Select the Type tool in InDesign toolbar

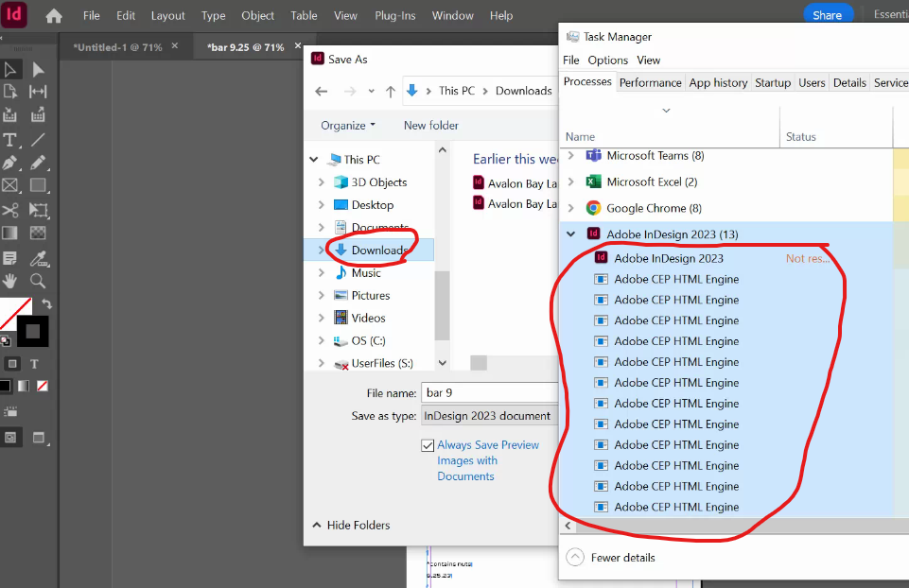coord(12,140)
